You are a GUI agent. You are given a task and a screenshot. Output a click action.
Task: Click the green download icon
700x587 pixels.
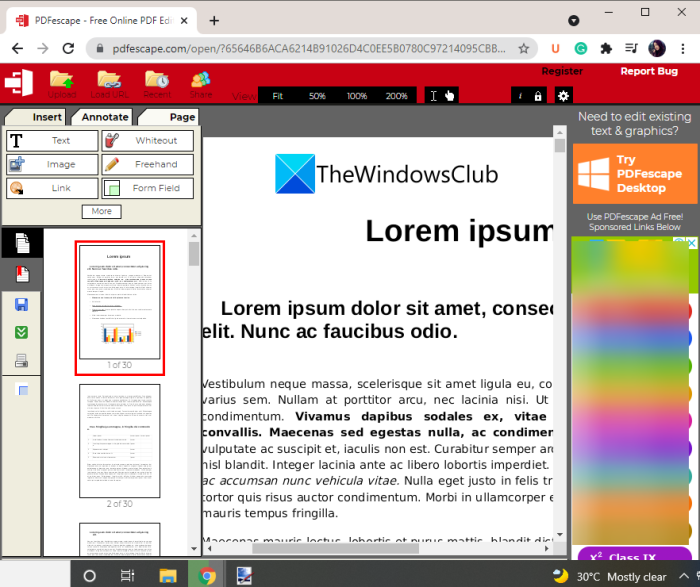21,332
